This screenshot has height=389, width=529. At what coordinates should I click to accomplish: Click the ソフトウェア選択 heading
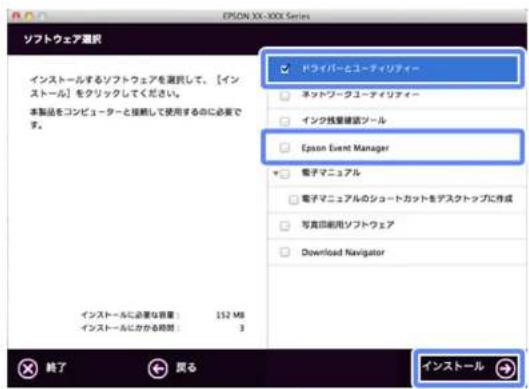(62, 39)
